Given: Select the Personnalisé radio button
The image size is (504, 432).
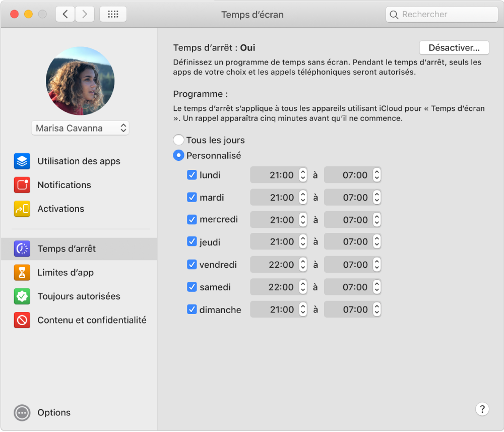Looking at the screenshot, I should [178, 156].
